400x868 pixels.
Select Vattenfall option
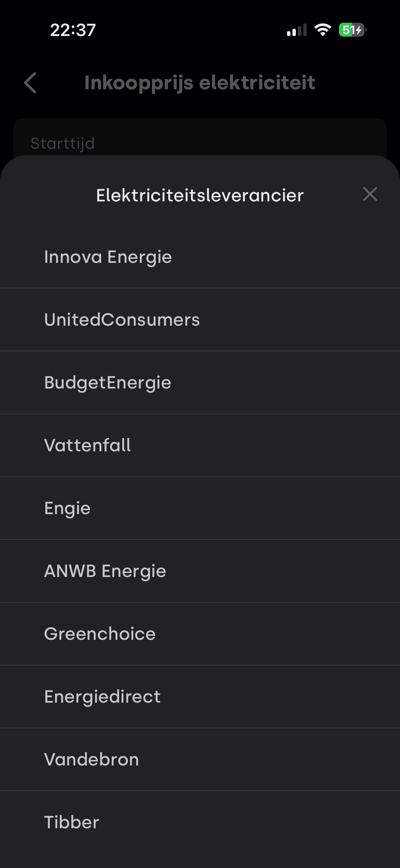(87, 445)
